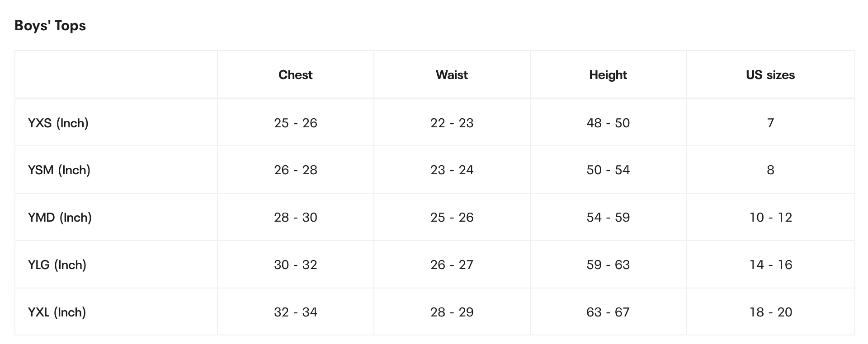Select the YXS (Inch) row label
Viewport: 868px width, 344px height.
[58, 123]
